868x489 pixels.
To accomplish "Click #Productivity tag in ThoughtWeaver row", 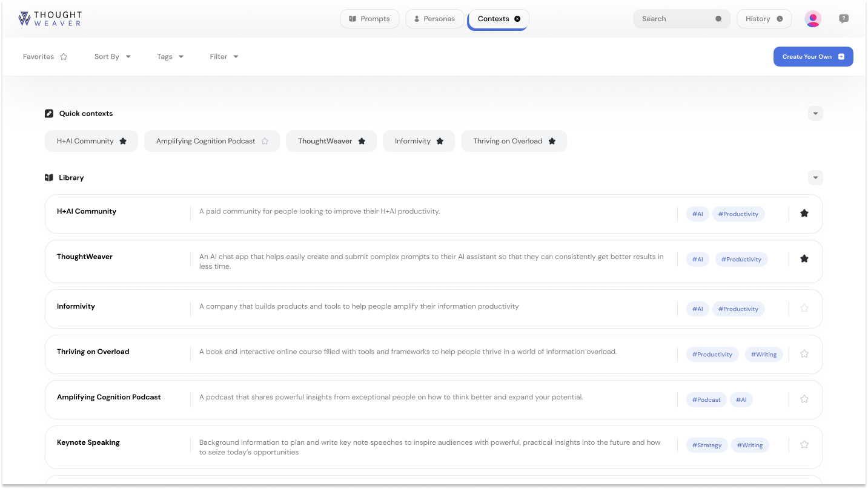I will pyautogui.click(x=741, y=260).
